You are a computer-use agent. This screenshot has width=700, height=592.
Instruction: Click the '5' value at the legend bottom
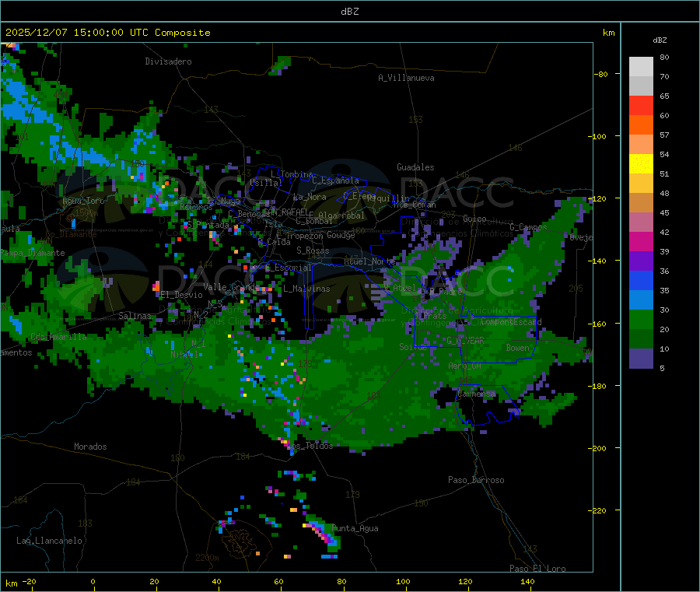(x=662, y=368)
